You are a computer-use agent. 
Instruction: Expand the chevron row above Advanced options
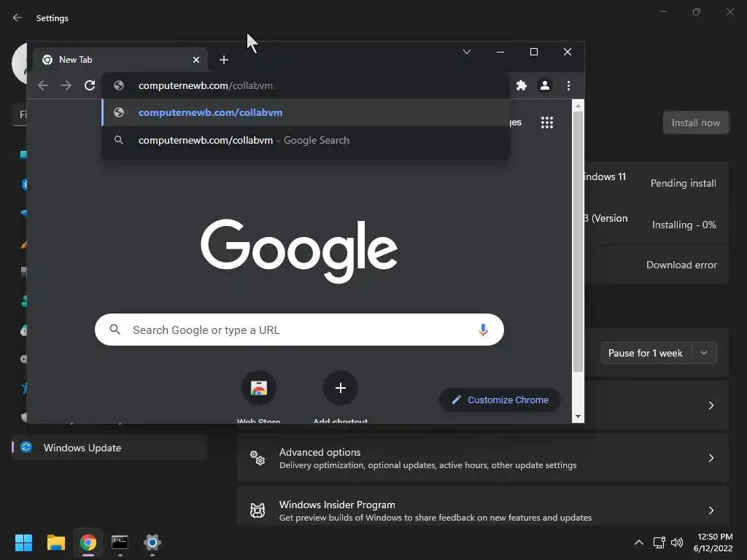click(711, 405)
